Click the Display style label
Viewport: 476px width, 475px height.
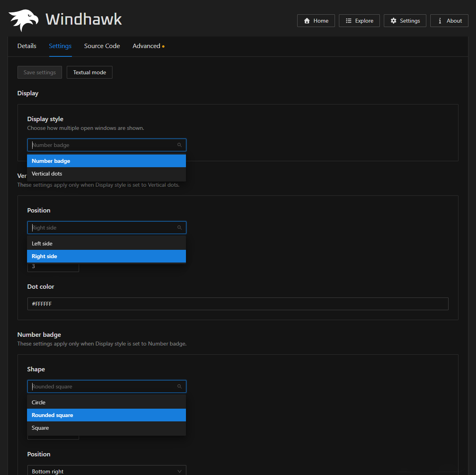pos(45,119)
